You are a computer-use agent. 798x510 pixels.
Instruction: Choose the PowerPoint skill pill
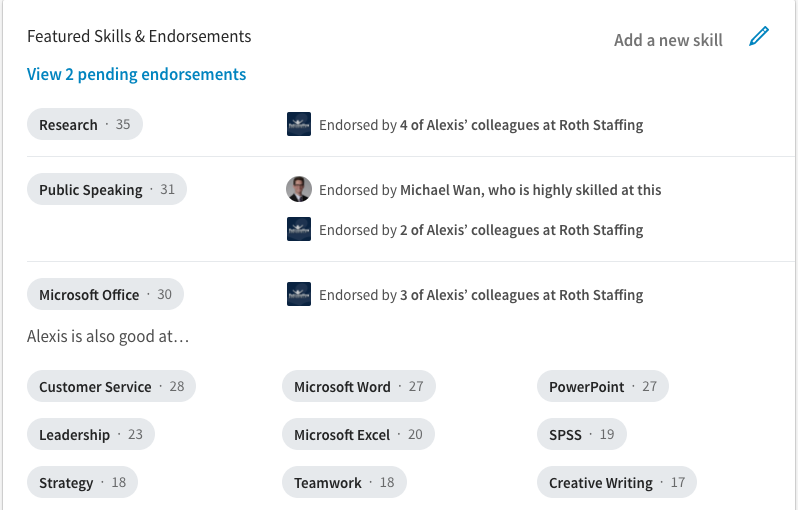click(x=602, y=387)
